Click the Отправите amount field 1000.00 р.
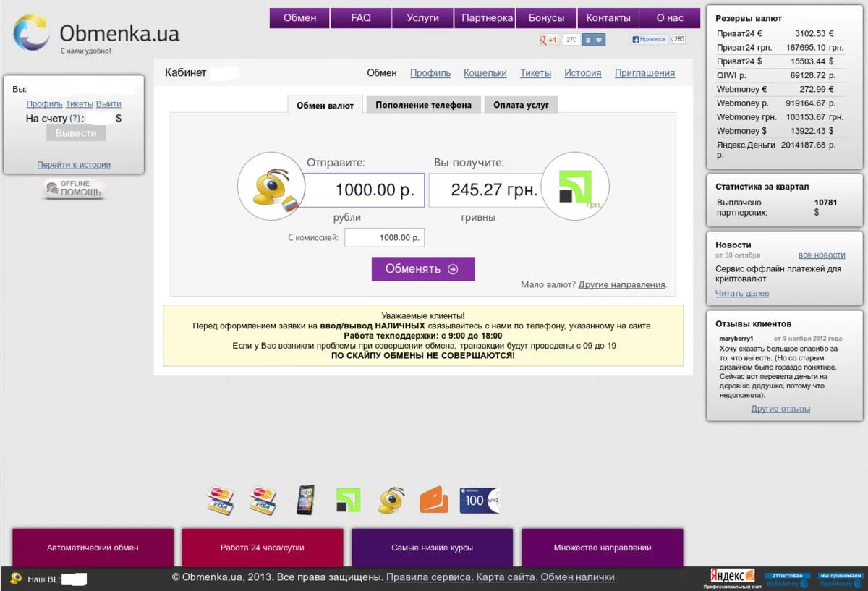 point(364,190)
